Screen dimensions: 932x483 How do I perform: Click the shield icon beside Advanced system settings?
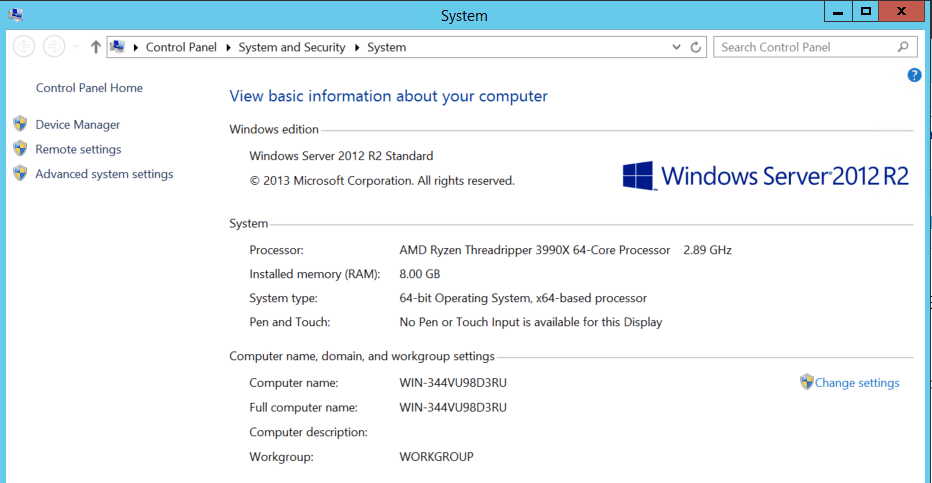[x=20, y=174]
